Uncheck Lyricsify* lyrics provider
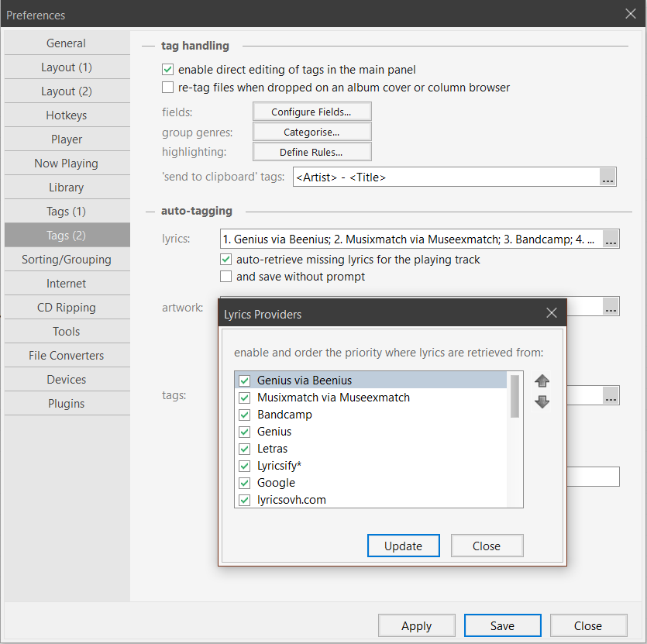 pyautogui.click(x=244, y=466)
